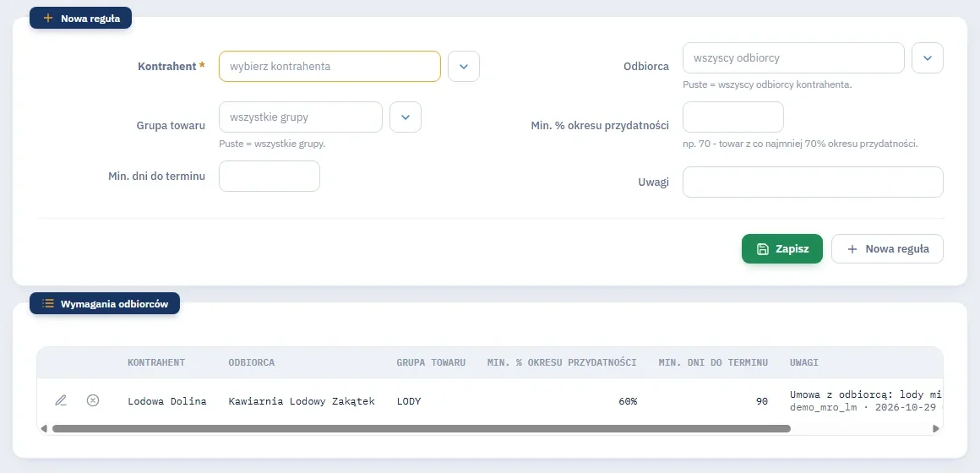
Task: Sort by the ODBIORCA column header
Action: [251, 362]
